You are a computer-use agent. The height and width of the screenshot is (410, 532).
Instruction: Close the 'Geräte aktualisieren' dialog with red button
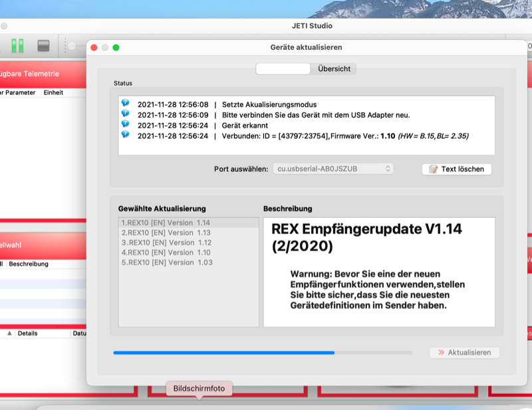(x=94, y=48)
